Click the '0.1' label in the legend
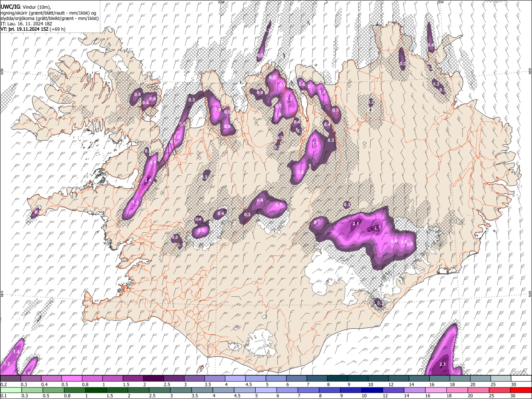This screenshot has height=399, width=532. pyautogui.click(x=3, y=396)
